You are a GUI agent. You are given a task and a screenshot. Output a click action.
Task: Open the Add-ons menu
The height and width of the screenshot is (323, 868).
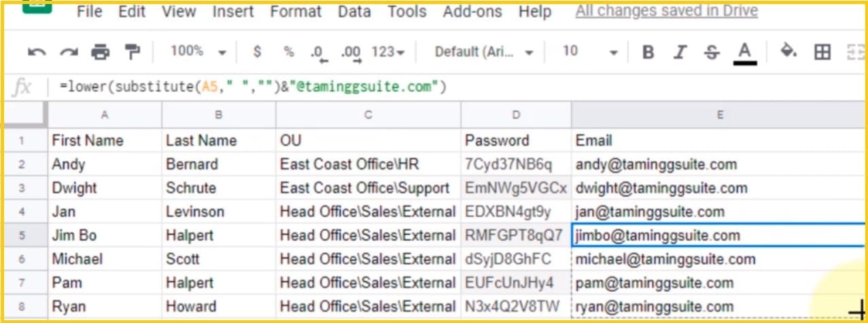pos(472,12)
